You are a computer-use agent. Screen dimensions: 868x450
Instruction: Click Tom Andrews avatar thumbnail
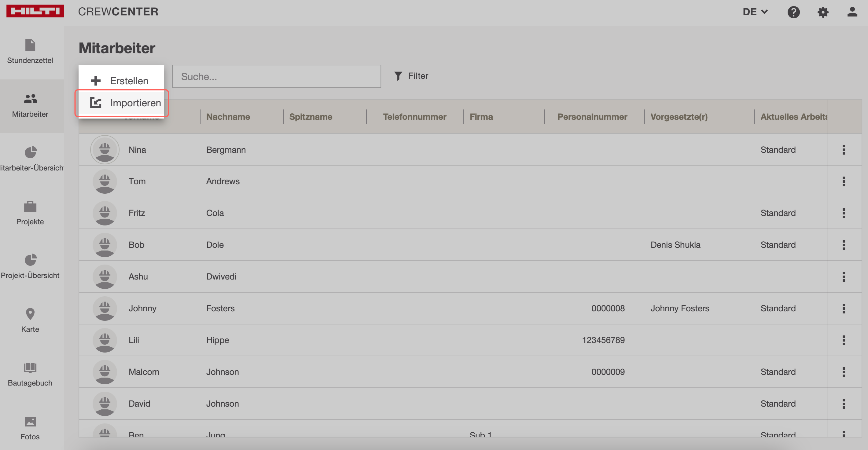[105, 181]
